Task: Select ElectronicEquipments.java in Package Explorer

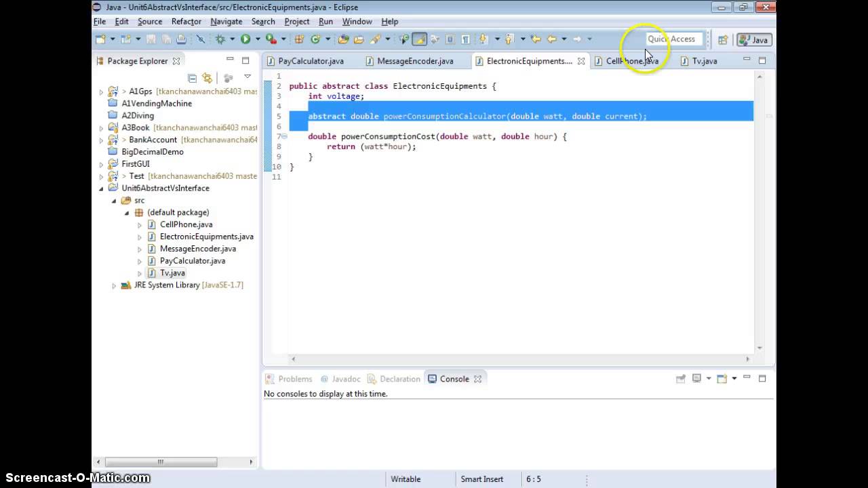Action: 206,237
